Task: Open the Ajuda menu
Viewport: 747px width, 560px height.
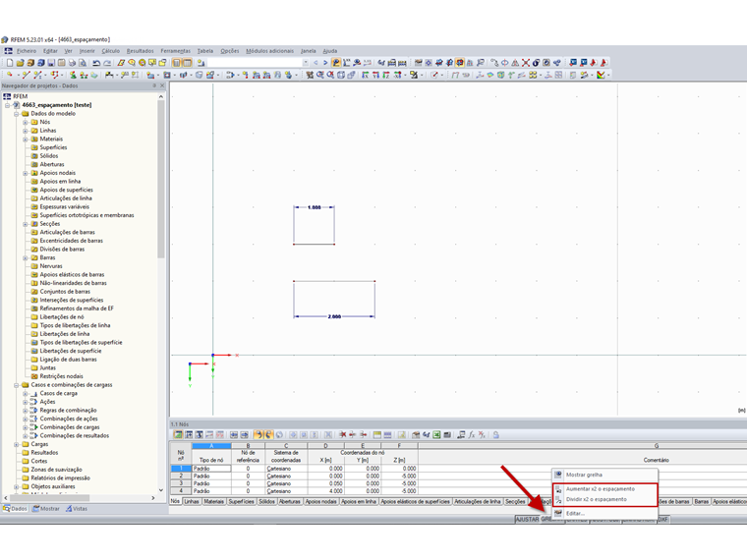Action: point(329,51)
